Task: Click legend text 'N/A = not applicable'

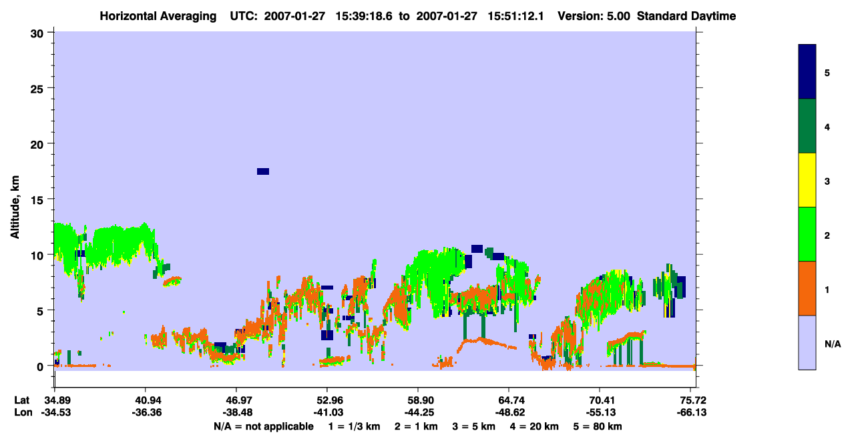Action: click(263, 426)
